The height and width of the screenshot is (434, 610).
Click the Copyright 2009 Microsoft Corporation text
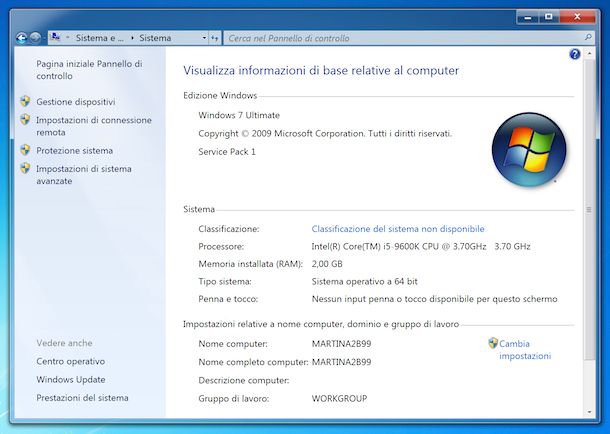click(325, 134)
